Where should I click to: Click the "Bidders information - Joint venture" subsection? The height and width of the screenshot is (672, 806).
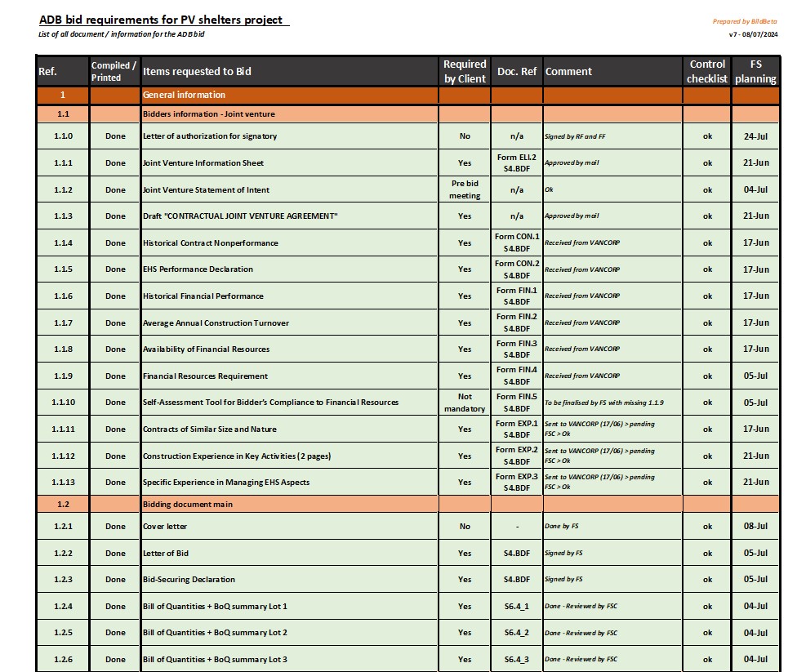coord(210,114)
